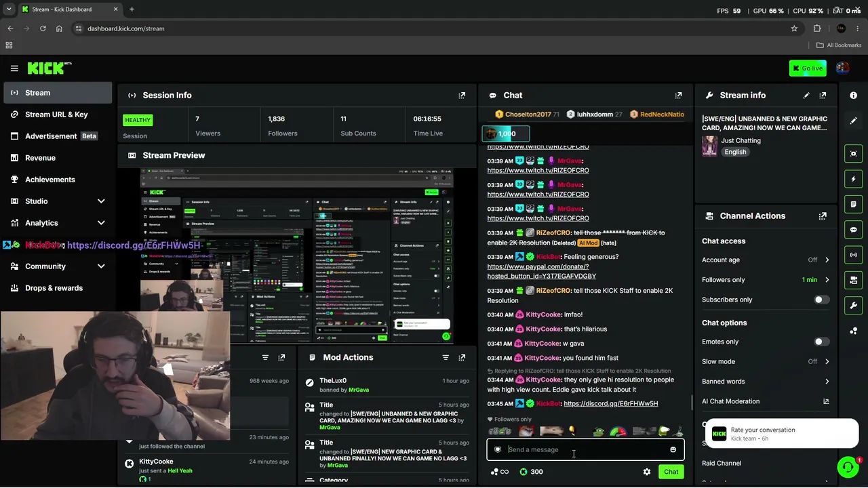This screenshot has width=868, height=488.
Task: Open Stream in the sidebar
Action: point(58,93)
